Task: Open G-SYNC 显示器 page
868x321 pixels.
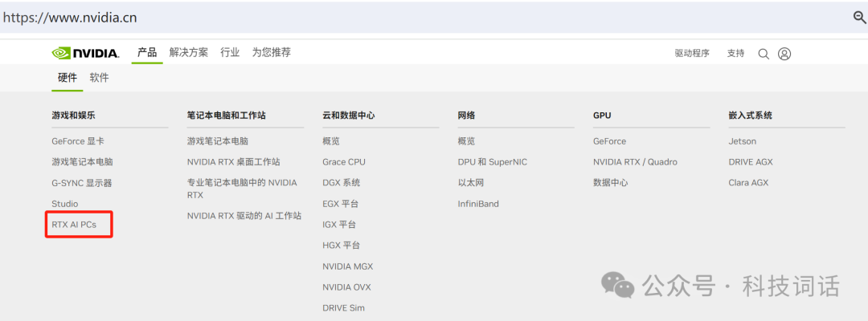Action: click(82, 183)
